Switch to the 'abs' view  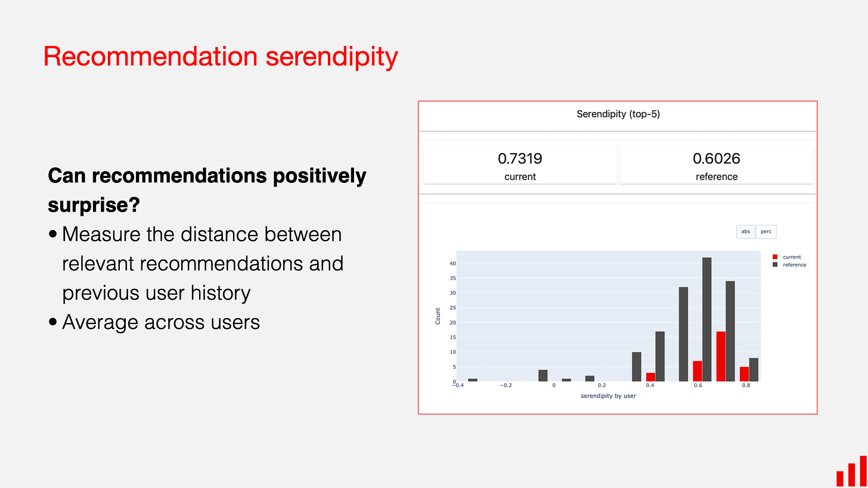pos(746,231)
